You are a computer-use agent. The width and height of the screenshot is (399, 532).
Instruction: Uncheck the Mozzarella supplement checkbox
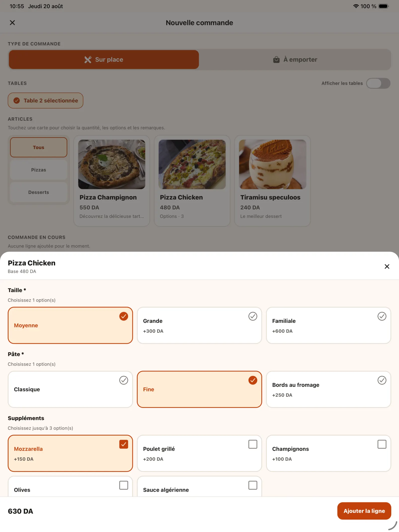[x=123, y=444]
